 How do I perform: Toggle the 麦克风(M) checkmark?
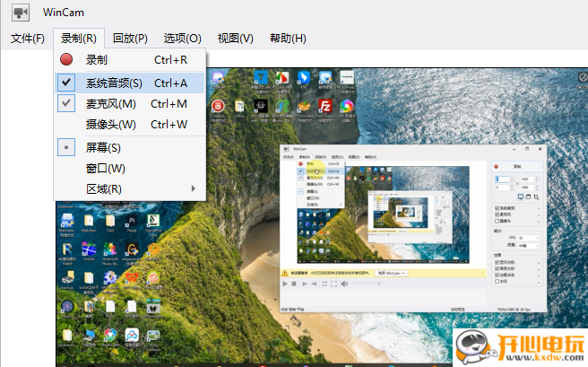(x=66, y=103)
